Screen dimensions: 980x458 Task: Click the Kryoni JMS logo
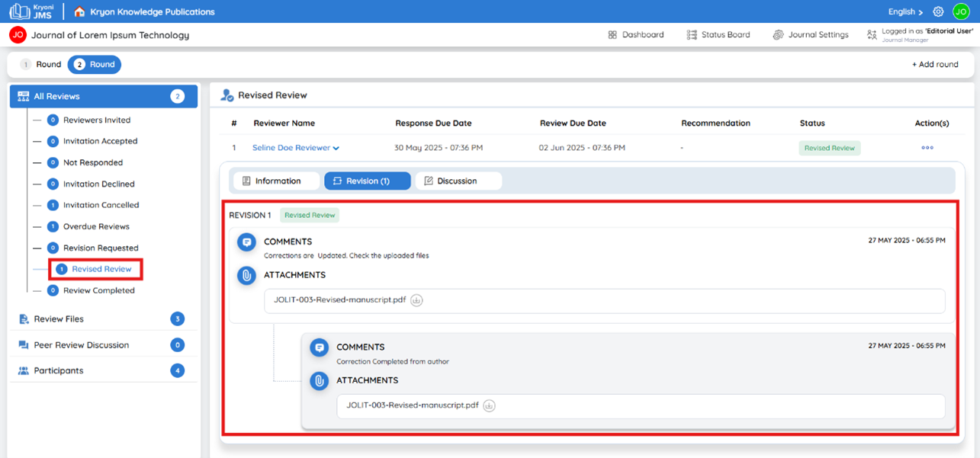pyautogui.click(x=31, y=11)
